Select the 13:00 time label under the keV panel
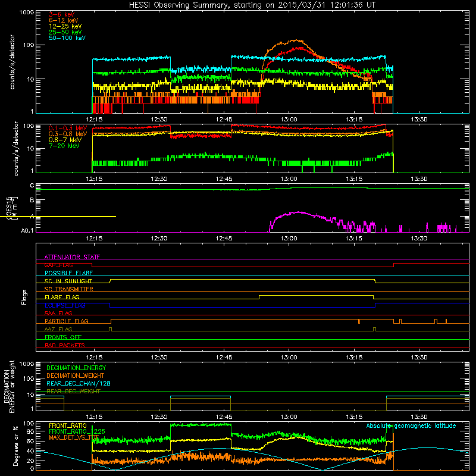The image size is (476, 476). coord(289,120)
